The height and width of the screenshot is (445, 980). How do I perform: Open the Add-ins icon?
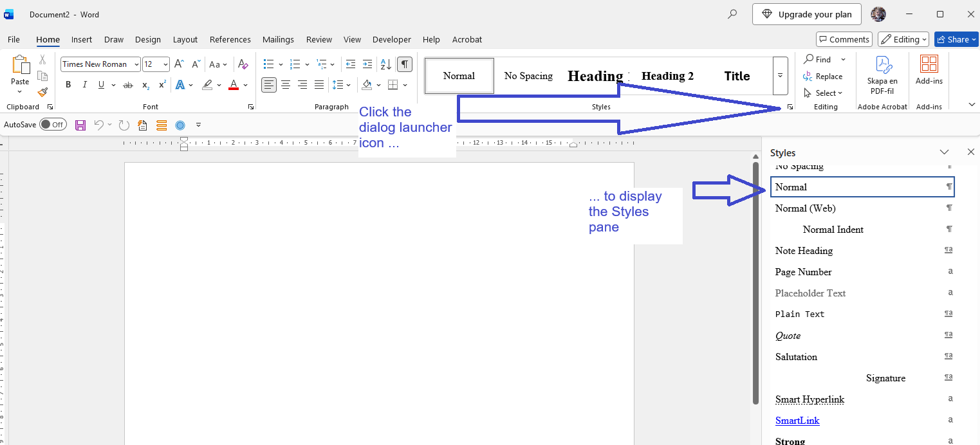(x=929, y=70)
